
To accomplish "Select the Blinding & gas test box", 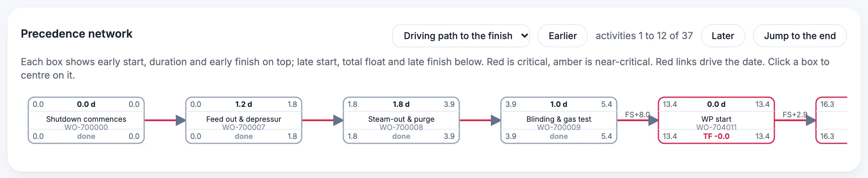I will [559, 120].
